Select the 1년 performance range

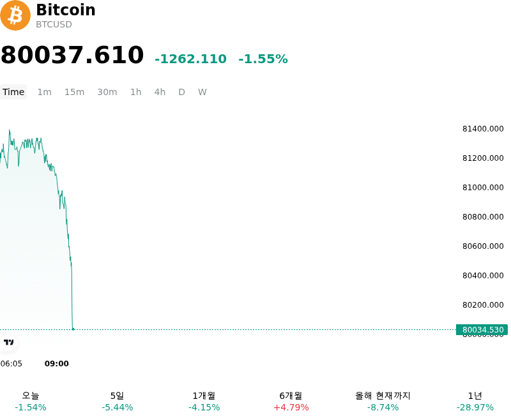pos(475,401)
